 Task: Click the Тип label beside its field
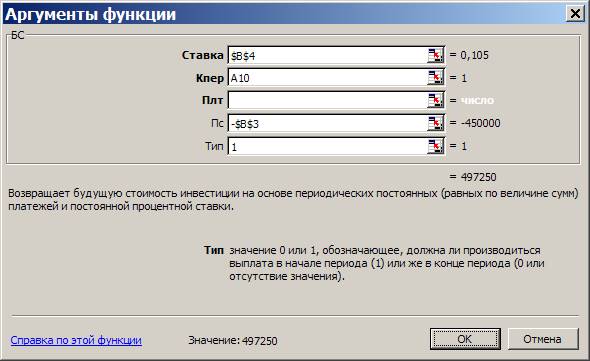214,146
